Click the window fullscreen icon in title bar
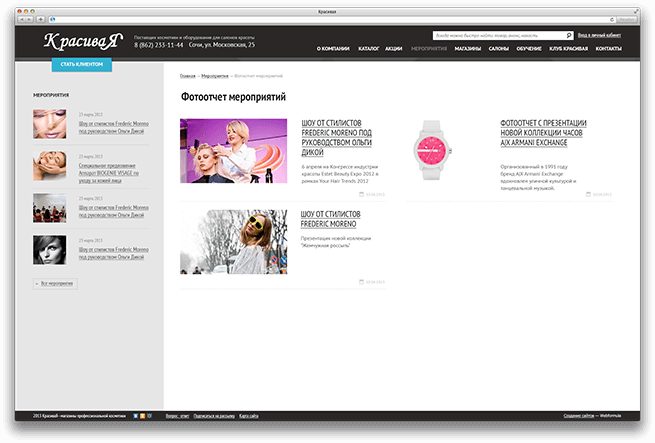655x443 pixels. [636, 11]
